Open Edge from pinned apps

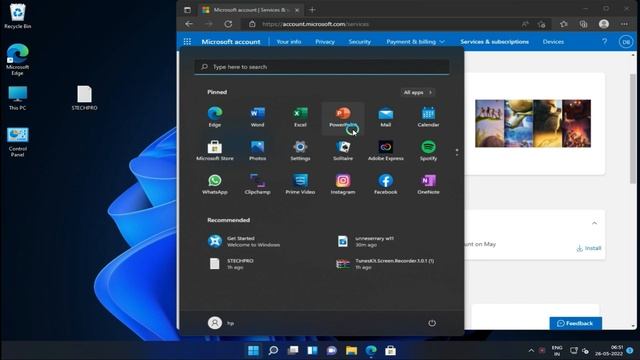coord(215,117)
